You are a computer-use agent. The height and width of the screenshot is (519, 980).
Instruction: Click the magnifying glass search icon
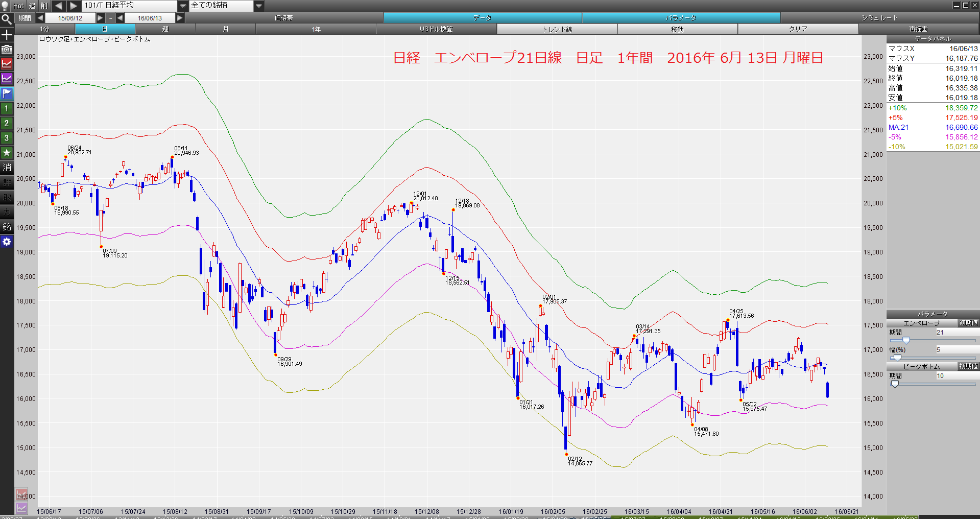(7, 20)
